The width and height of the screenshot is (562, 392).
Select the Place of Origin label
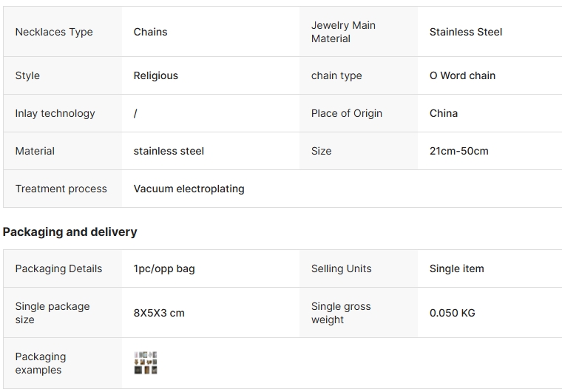[347, 113]
